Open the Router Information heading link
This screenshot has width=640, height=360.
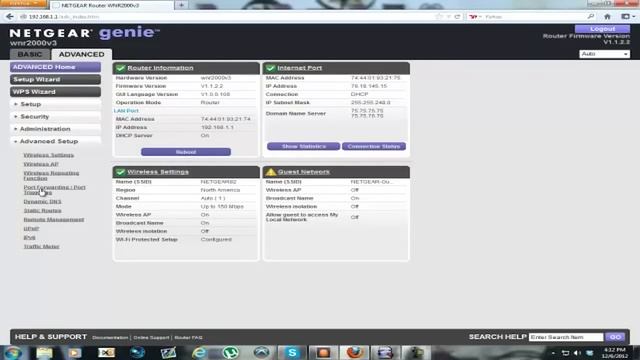pos(160,68)
